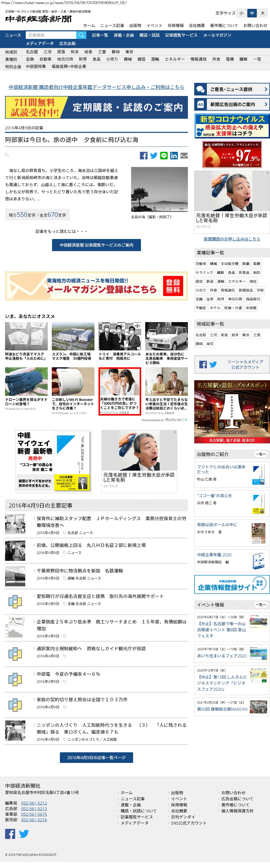
Task: Share article via Twitter icon
Action: coord(154,155)
